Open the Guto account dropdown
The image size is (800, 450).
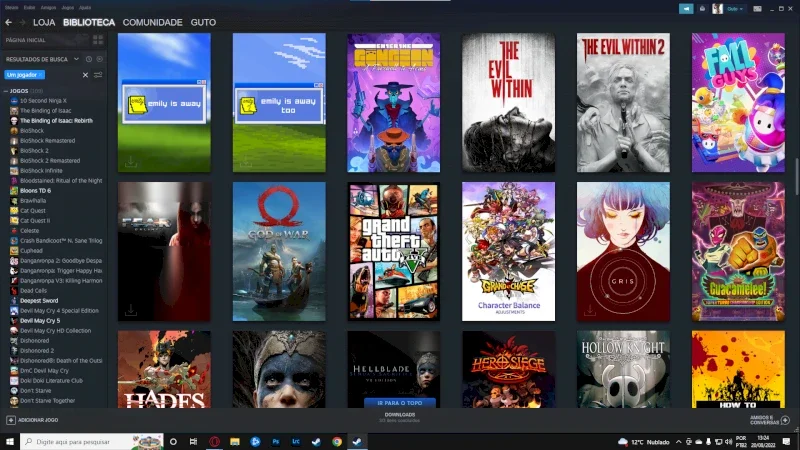735,9
